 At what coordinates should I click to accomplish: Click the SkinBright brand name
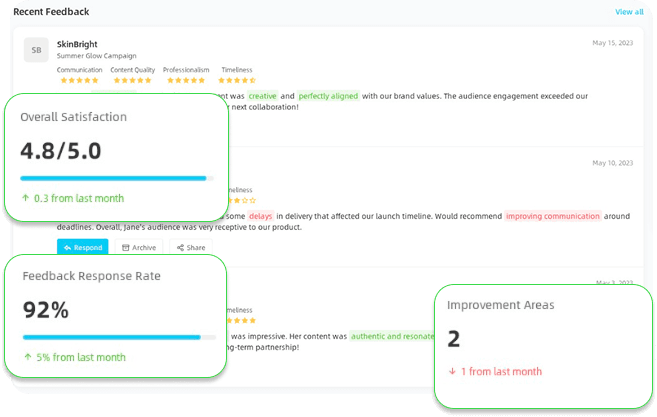point(77,43)
